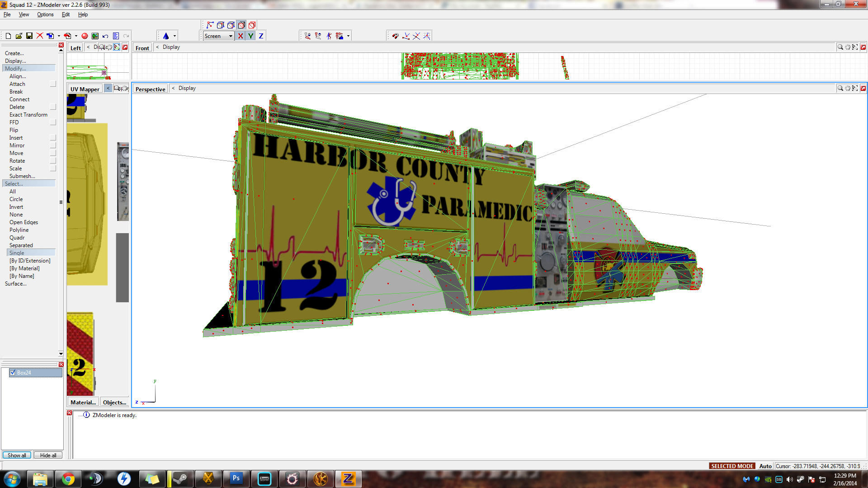Screen dimensions: 868x488
Task: Click the red cube level icon
Action: coord(252,25)
